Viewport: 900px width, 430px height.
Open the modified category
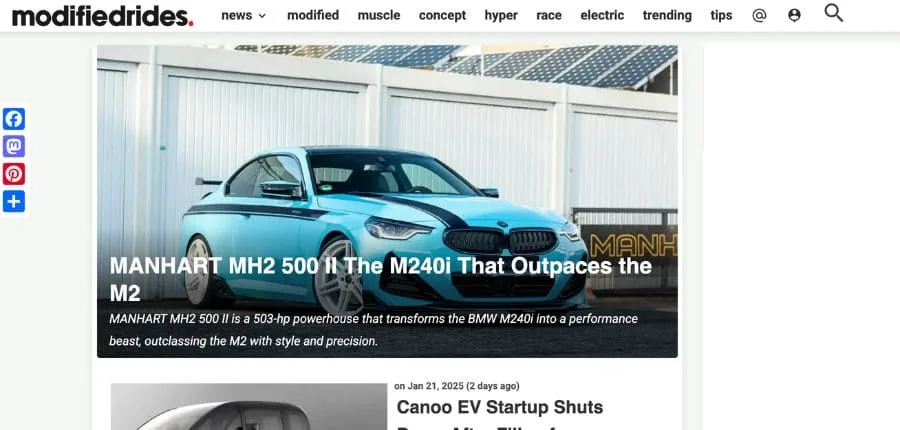coord(313,16)
